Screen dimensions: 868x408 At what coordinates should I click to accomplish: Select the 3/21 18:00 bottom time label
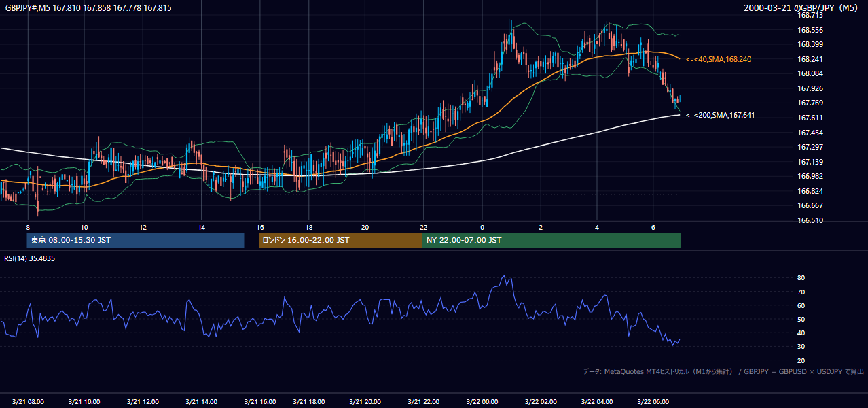pos(310,401)
